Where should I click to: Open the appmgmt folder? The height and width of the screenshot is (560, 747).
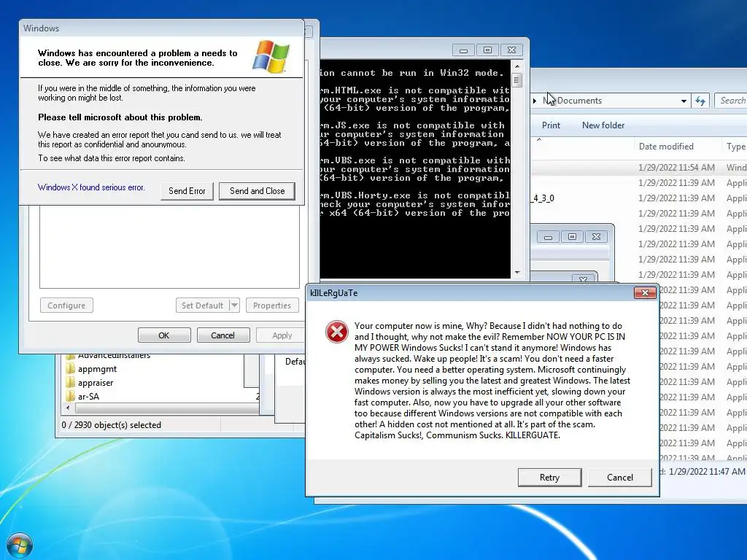(97, 368)
